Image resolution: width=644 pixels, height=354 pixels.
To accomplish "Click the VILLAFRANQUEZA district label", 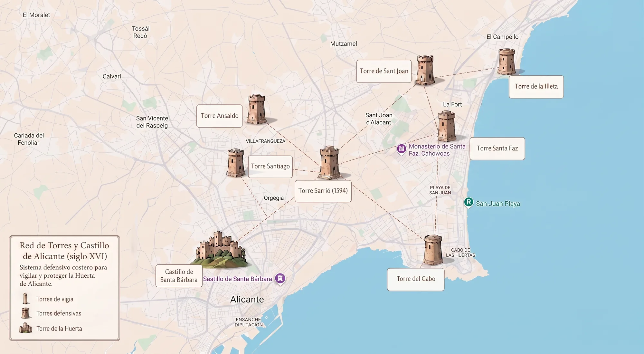I will point(265,141).
